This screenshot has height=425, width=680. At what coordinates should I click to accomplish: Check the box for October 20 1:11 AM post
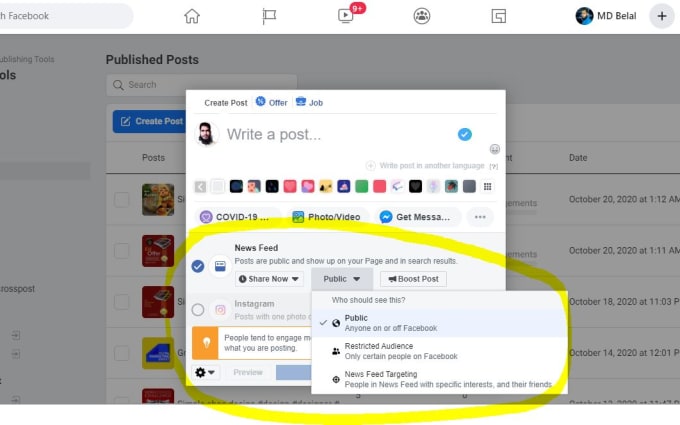point(121,251)
